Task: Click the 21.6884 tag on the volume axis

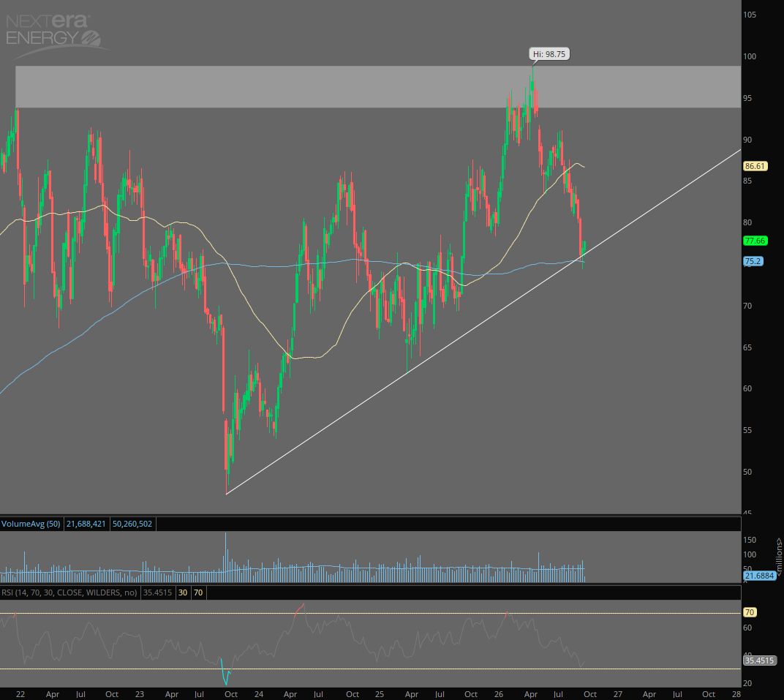Action: [759, 576]
